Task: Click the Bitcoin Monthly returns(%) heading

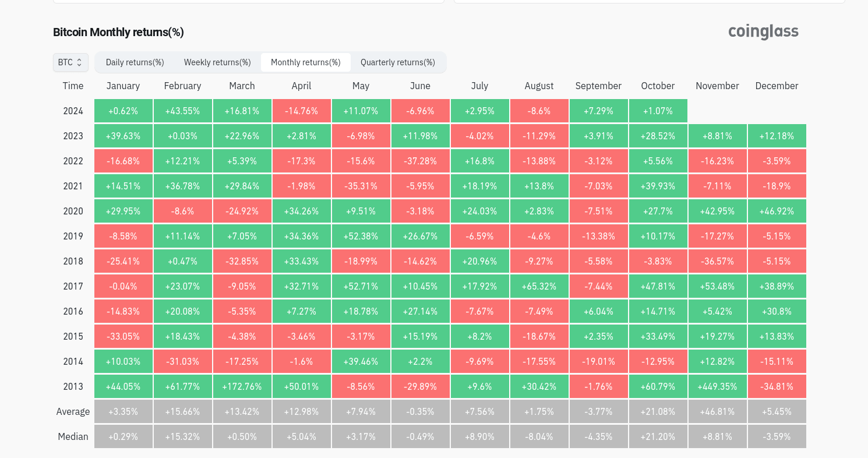Action: point(118,32)
